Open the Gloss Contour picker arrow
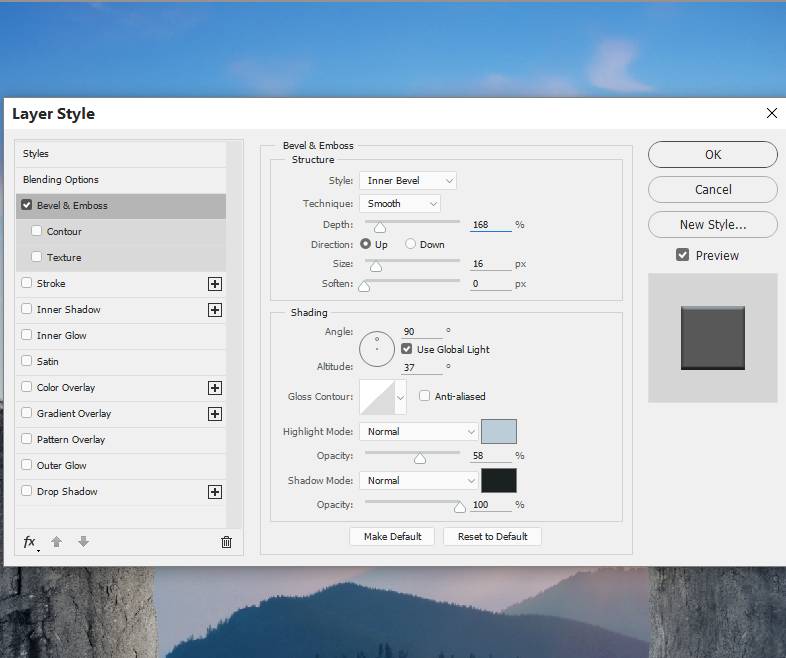 (x=401, y=397)
